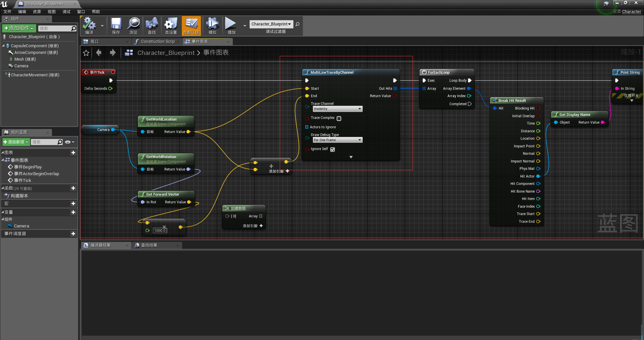Image resolution: width=644 pixels, height=340 pixels.
Task: Switch to the 视口 (Viewport) tab
Action: click(x=94, y=41)
